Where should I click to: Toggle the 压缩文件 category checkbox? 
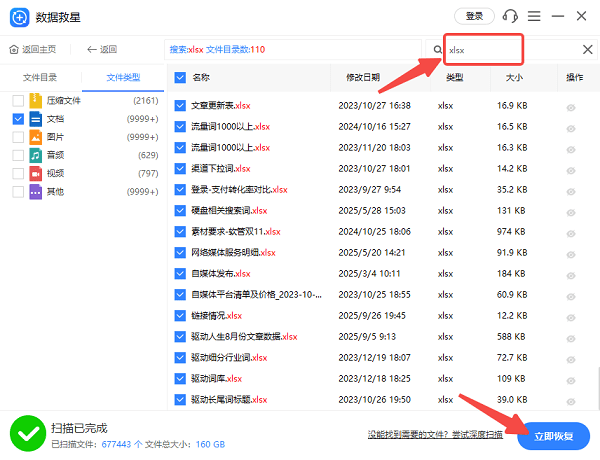(x=19, y=100)
